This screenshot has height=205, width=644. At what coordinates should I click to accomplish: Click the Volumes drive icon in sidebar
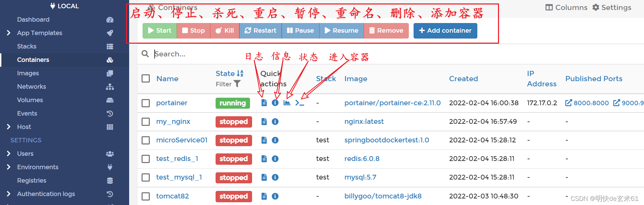[x=110, y=100]
